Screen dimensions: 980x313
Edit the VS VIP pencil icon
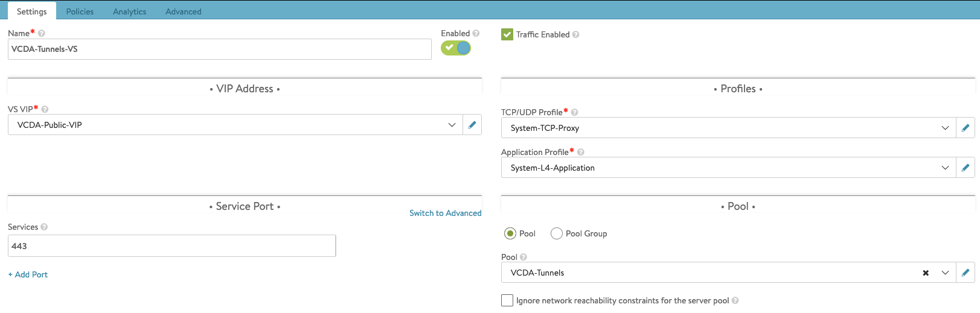coord(472,125)
